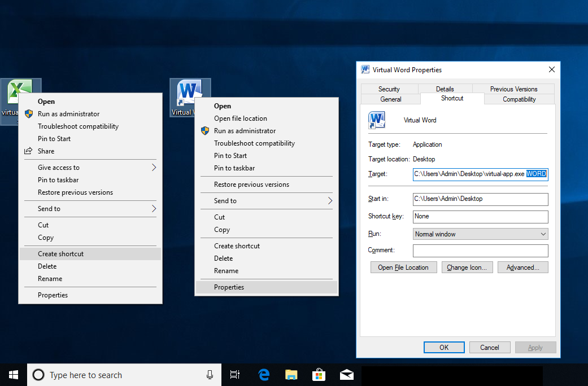Click the Virtual Word desktop shortcut icon
588x386 pixels.
coord(188,92)
